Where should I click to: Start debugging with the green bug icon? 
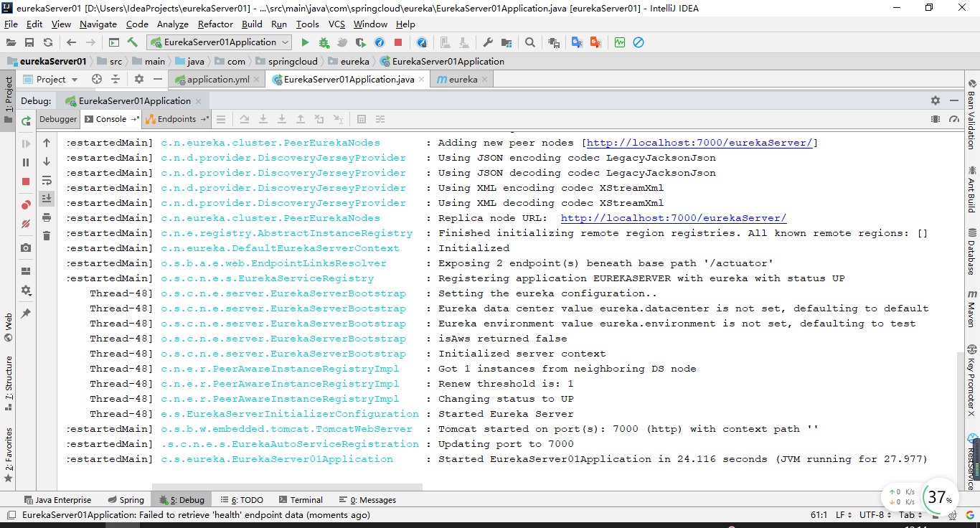324,42
